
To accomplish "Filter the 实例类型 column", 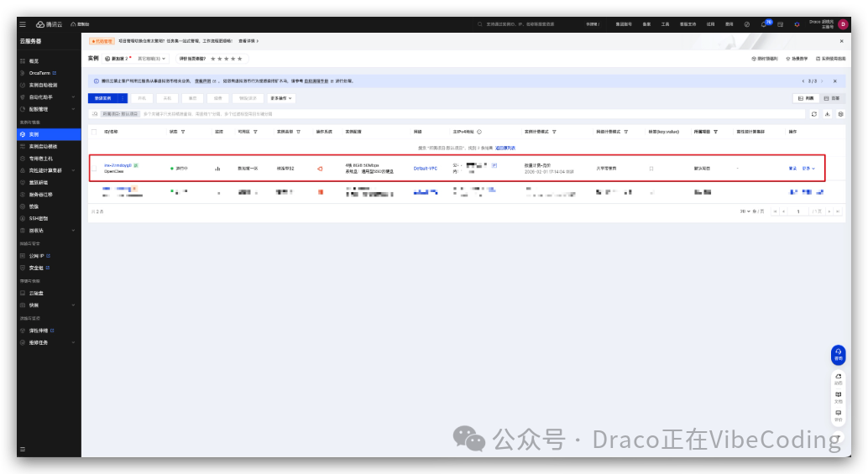I will click(x=298, y=132).
